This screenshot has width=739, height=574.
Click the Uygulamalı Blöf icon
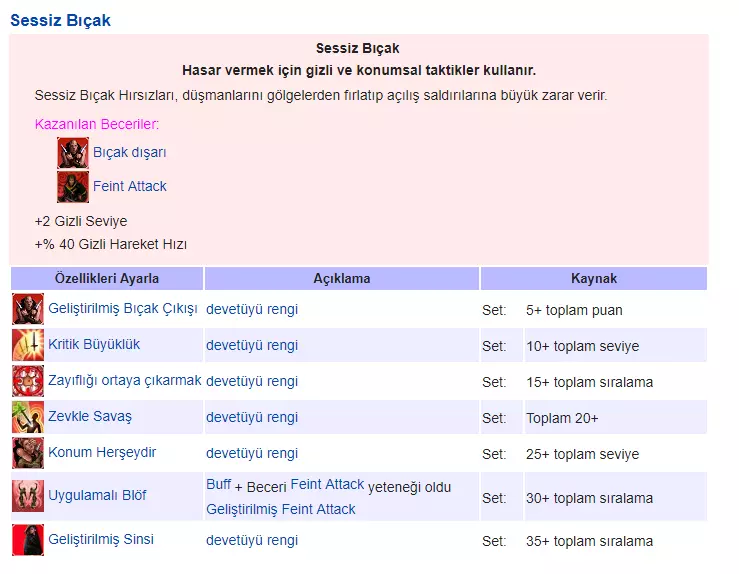pos(28,497)
